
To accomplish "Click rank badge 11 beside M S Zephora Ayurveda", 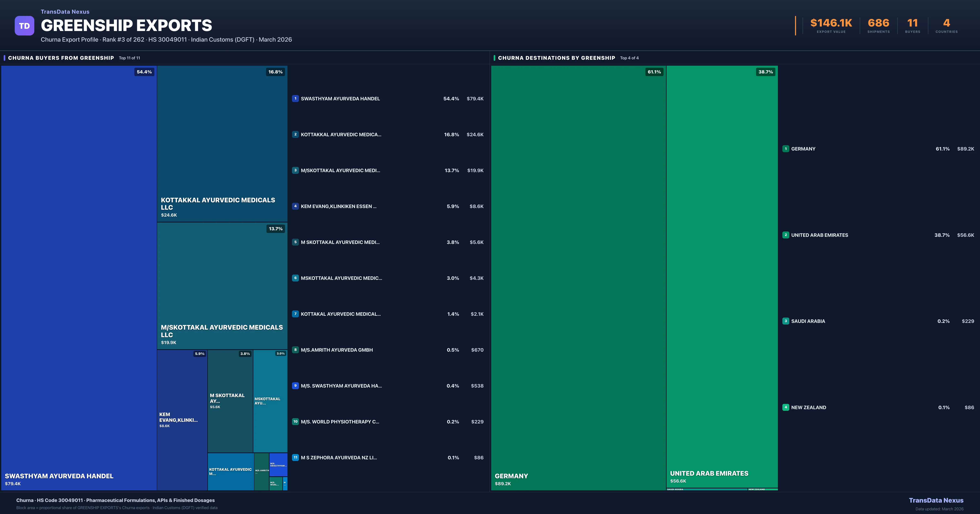I will (x=295, y=457).
